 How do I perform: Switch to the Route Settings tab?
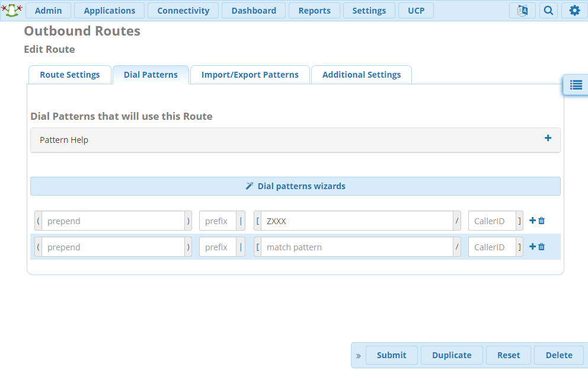pyautogui.click(x=70, y=75)
